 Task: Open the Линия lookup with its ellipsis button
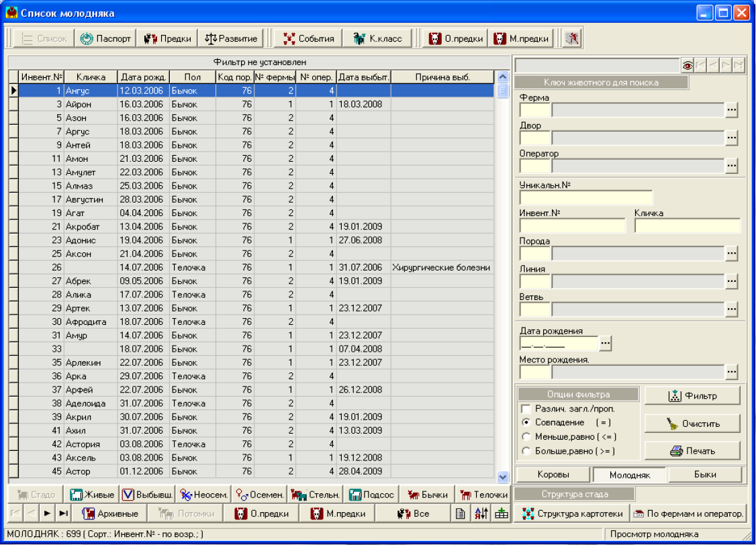click(731, 281)
